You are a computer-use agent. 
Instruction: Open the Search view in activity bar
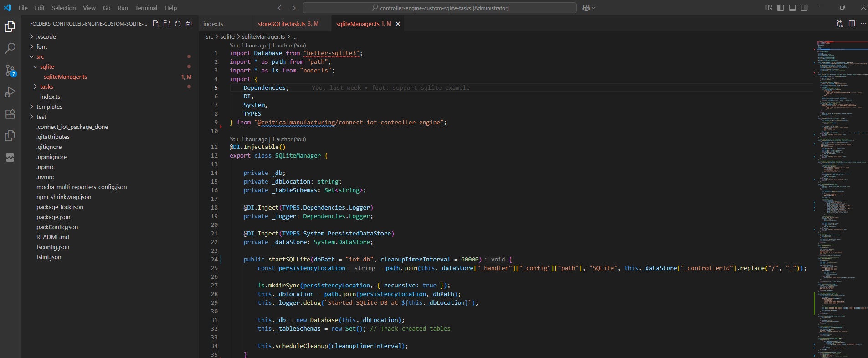(x=10, y=48)
